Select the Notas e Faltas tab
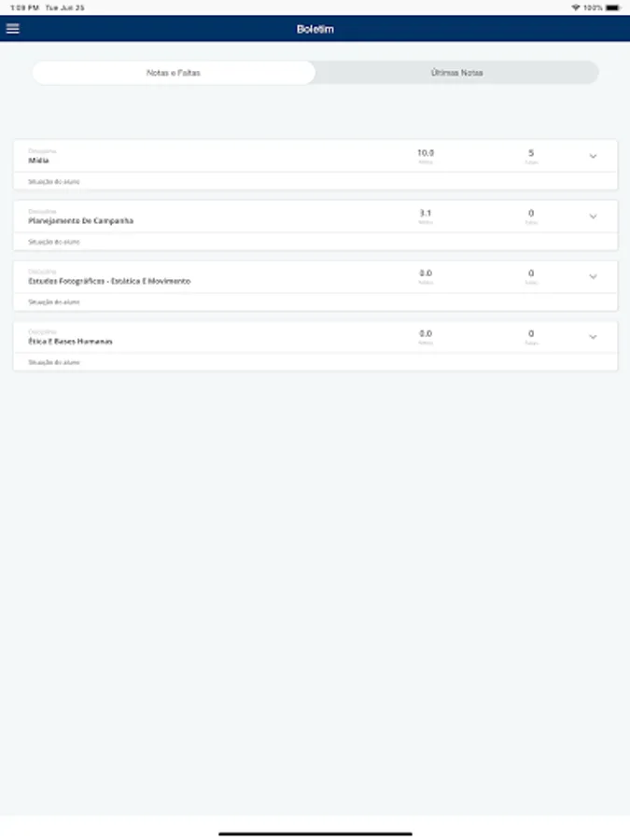The image size is (630, 840). point(174,73)
